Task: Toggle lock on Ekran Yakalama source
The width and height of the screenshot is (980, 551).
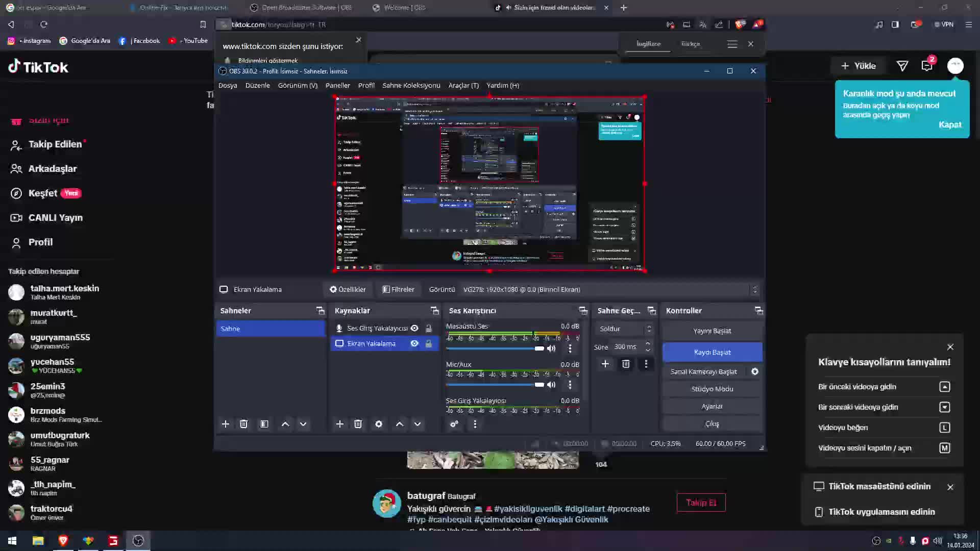Action: coord(429,343)
